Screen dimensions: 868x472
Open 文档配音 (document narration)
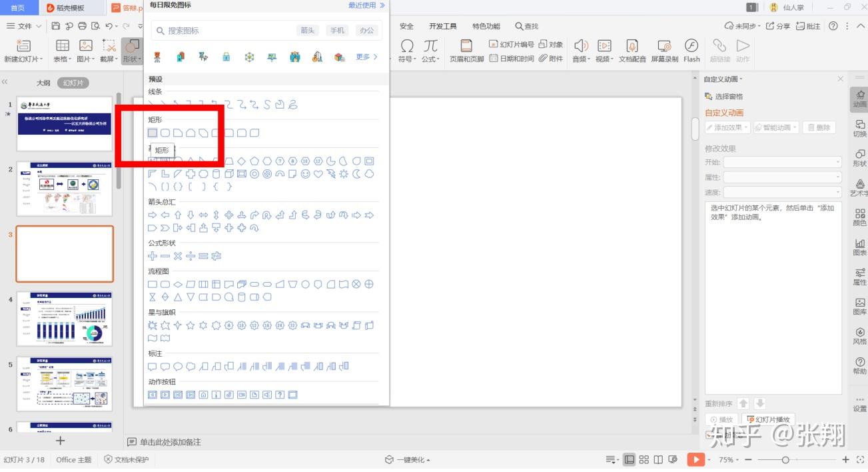(632, 51)
